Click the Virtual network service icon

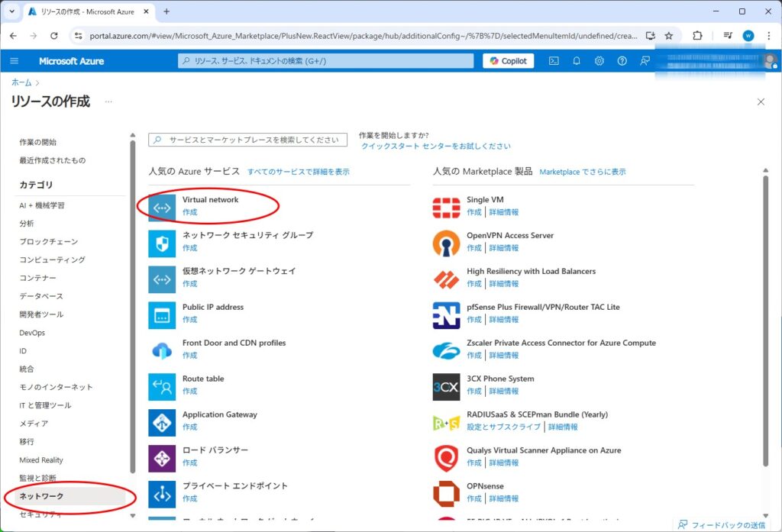pyautogui.click(x=162, y=208)
